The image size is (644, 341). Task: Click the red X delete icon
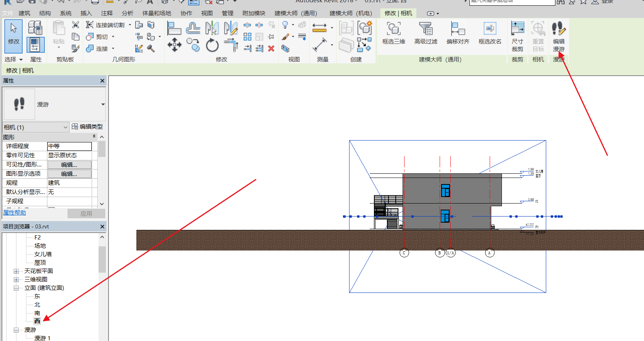[x=271, y=48]
